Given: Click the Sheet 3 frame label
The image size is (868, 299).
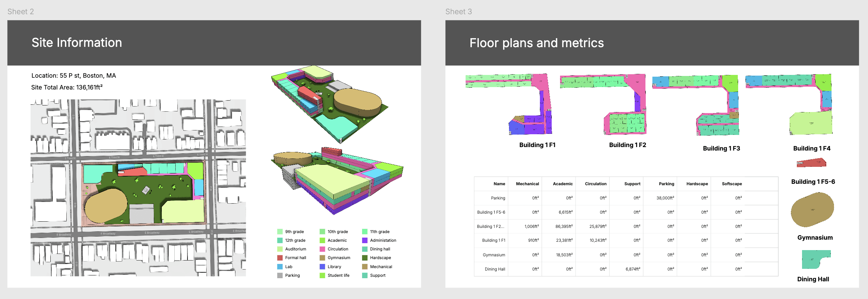Looking at the screenshot, I should pos(459,12).
